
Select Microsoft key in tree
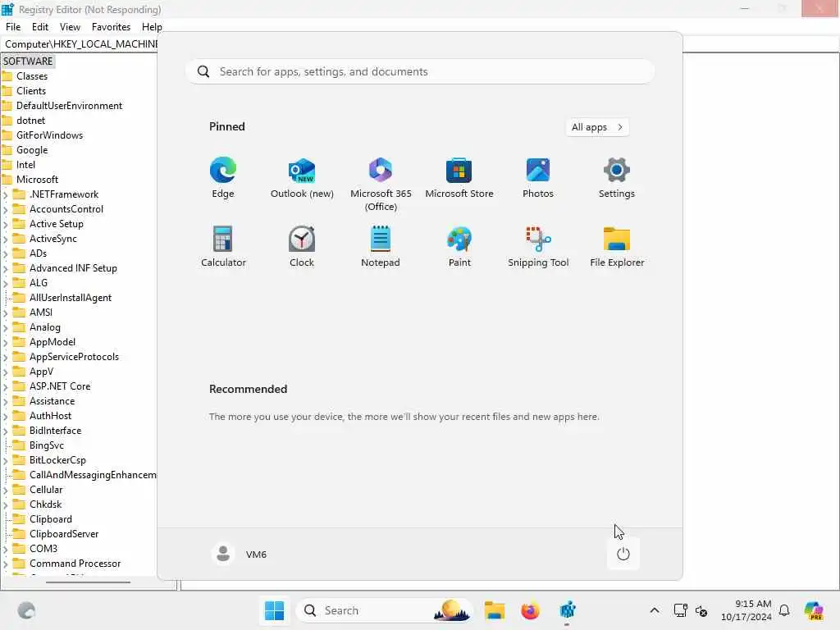(37, 180)
